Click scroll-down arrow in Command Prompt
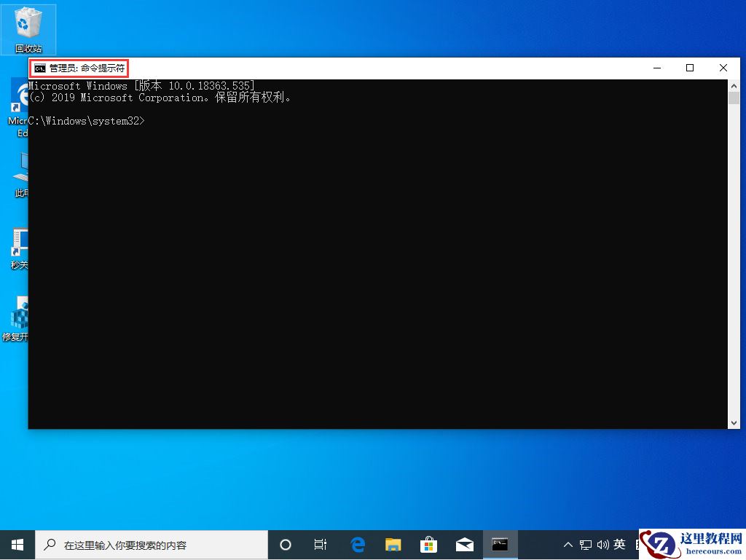 (734, 421)
